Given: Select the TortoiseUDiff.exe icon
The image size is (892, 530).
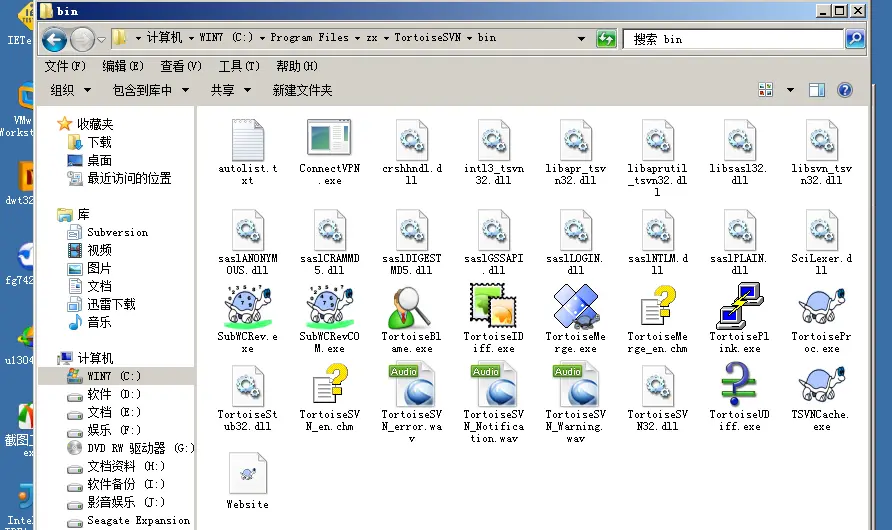Looking at the screenshot, I should coord(738,385).
